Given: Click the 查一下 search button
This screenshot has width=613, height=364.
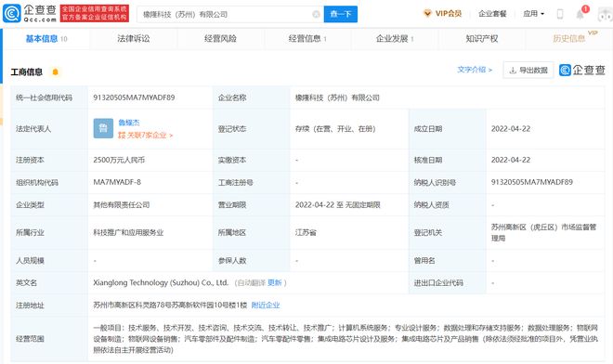Looking at the screenshot, I should (341, 15).
